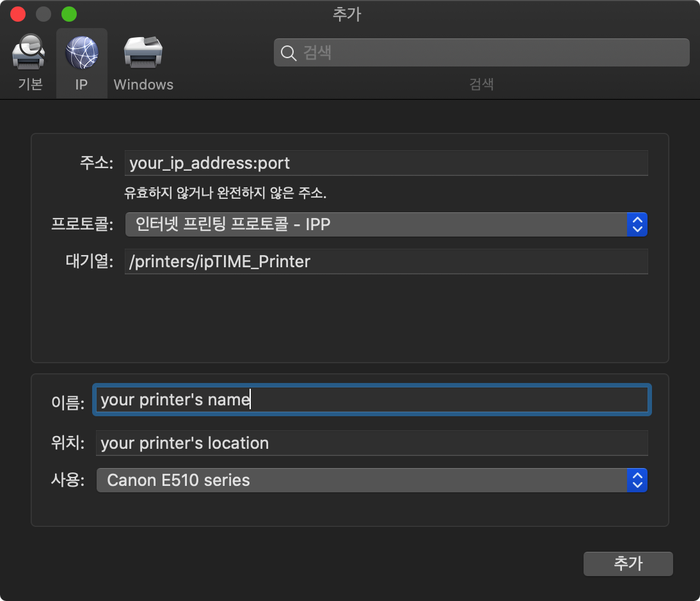Switch to the Windows tab
The height and width of the screenshot is (601, 700).
(143, 63)
